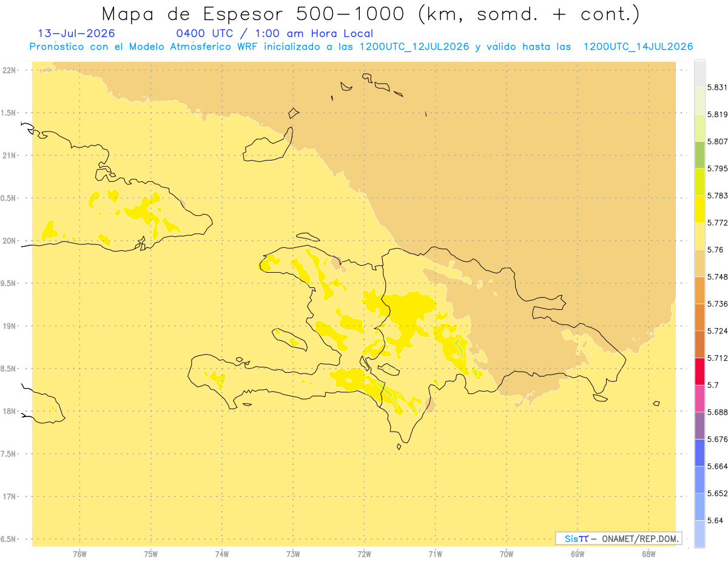Pick the pale yellow legend band between 5.76 and 5.772
Viewport: 728px width, 562px height.
[x=699, y=236]
